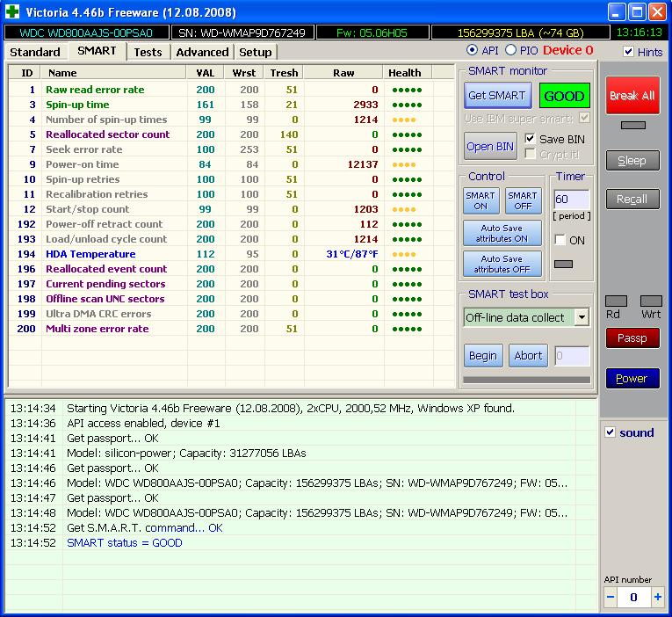The height and width of the screenshot is (617, 672).
Task: Begin the SMART test
Action: point(483,356)
